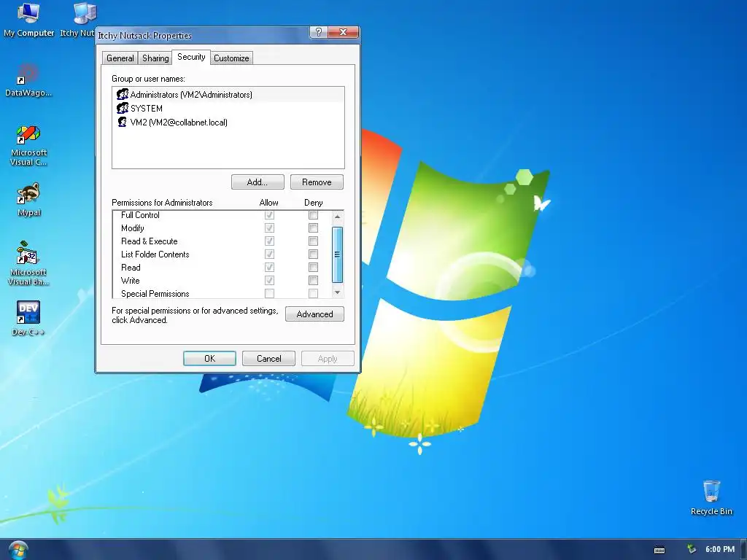The width and height of the screenshot is (747, 560).
Task: Click the help question mark button
Action: 318,32
